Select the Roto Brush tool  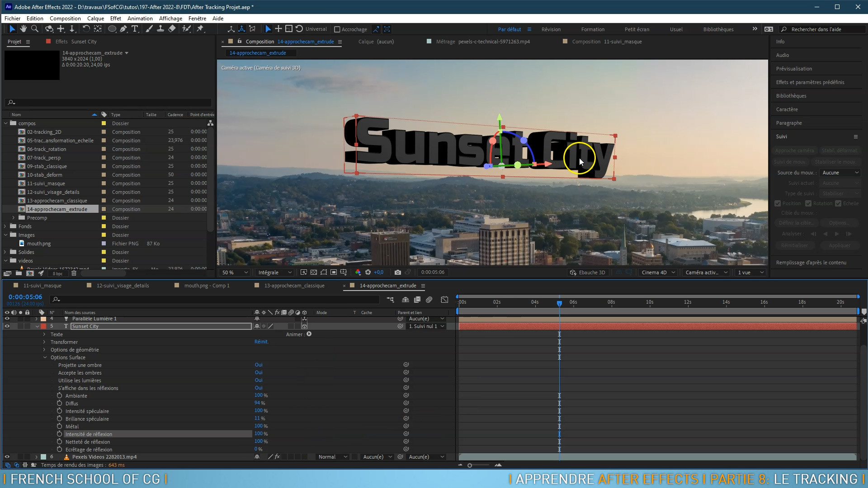click(x=186, y=29)
